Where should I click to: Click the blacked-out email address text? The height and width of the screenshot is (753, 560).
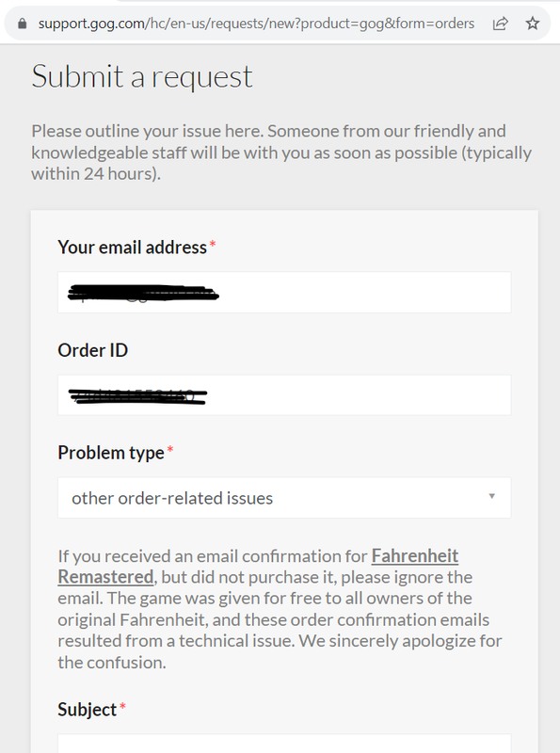[143, 293]
